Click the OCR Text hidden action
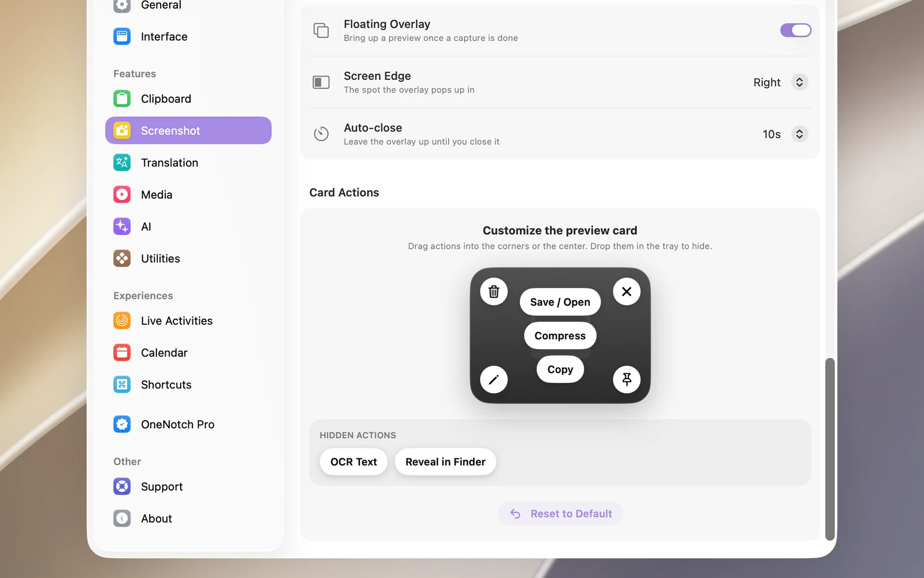Viewport: 924px width, 578px height. click(x=353, y=462)
